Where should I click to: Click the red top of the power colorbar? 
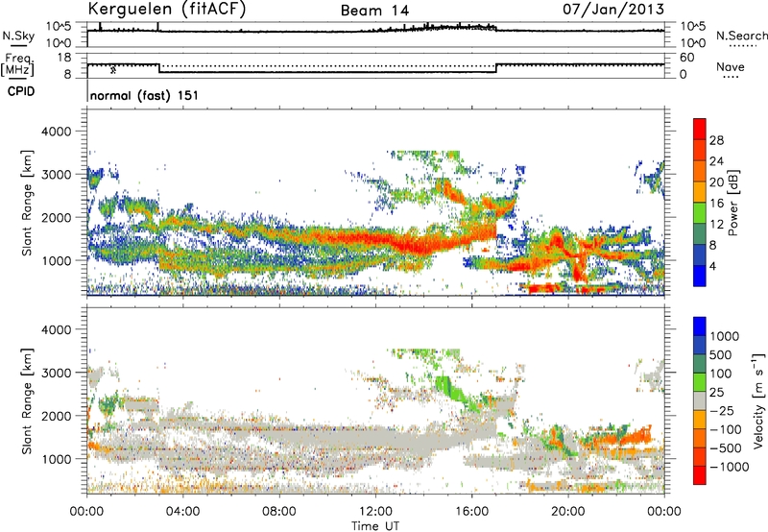tap(700, 129)
